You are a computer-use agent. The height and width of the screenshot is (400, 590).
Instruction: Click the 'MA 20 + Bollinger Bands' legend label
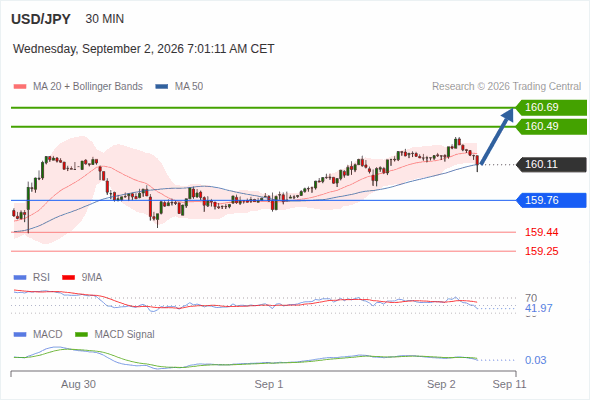click(x=88, y=87)
